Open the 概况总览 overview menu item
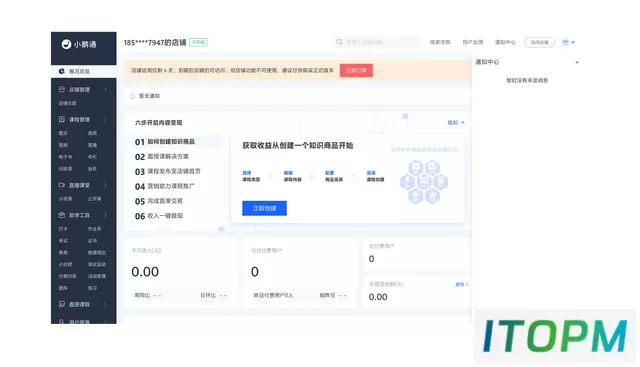The width and height of the screenshot is (640, 367). 84,71
